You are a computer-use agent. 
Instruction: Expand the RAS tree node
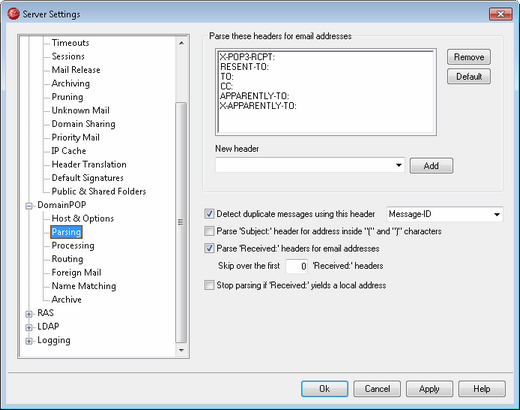pos(29,314)
